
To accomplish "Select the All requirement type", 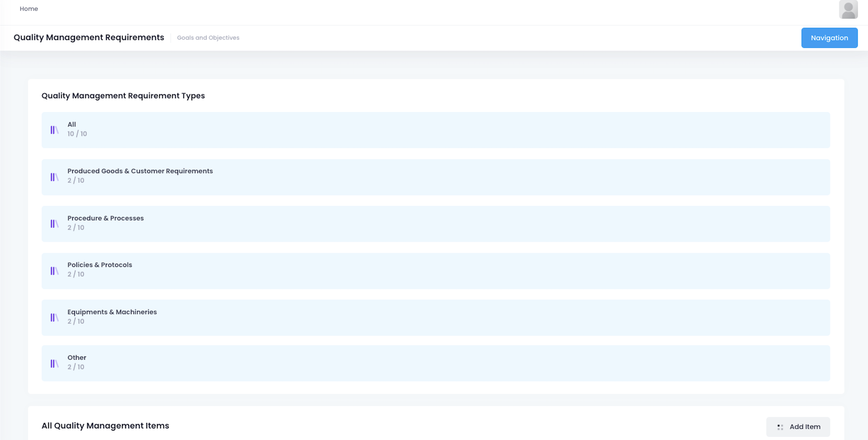I will click(72, 124).
